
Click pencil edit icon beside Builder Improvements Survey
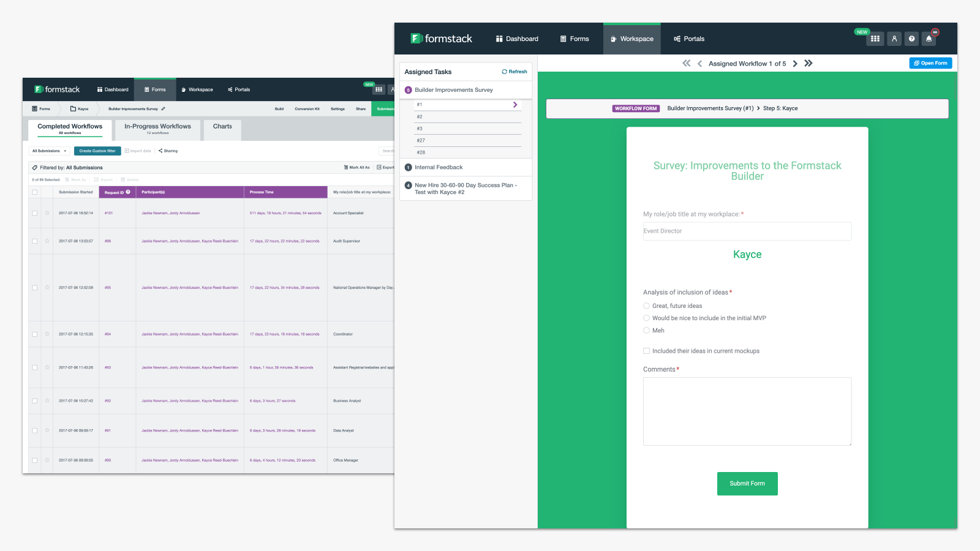coord(163,109)
